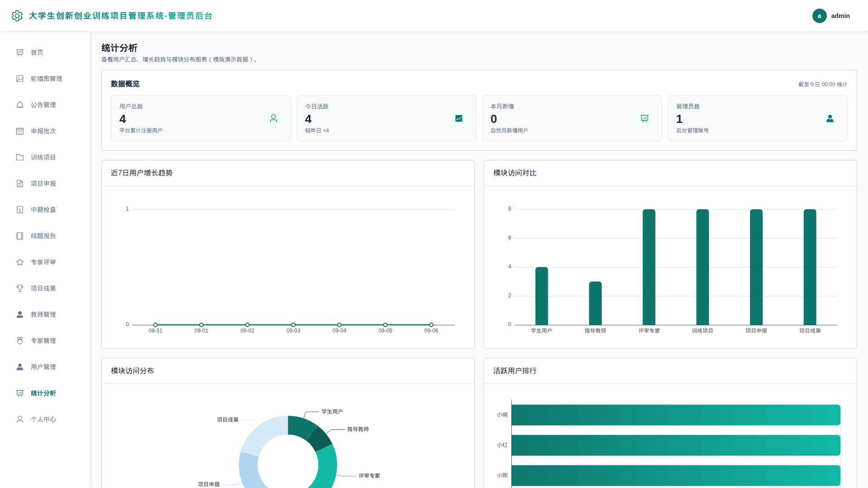Click the 教师管理 person icon
Image resolution: width=868 pixels, height=488 pixels.
click(x=20, y=314)
